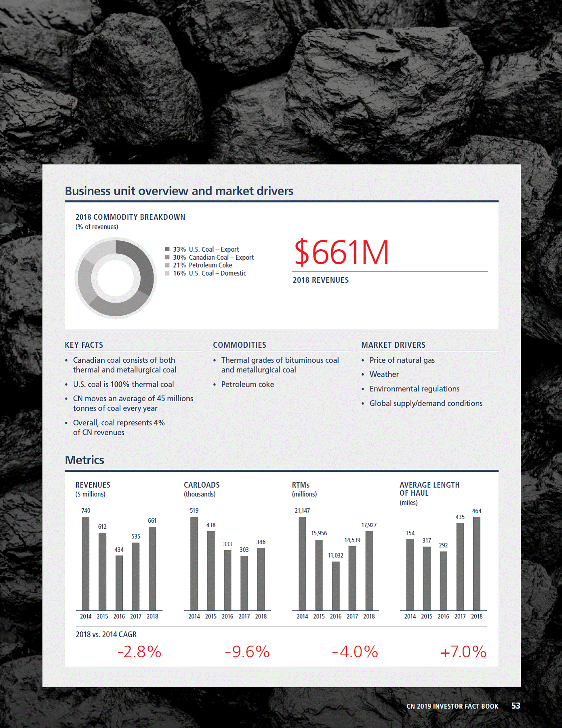Click 'Global supply/demand conditions' bullet
This screenshot has width=562, height=728.
click(x=426, y=403)
